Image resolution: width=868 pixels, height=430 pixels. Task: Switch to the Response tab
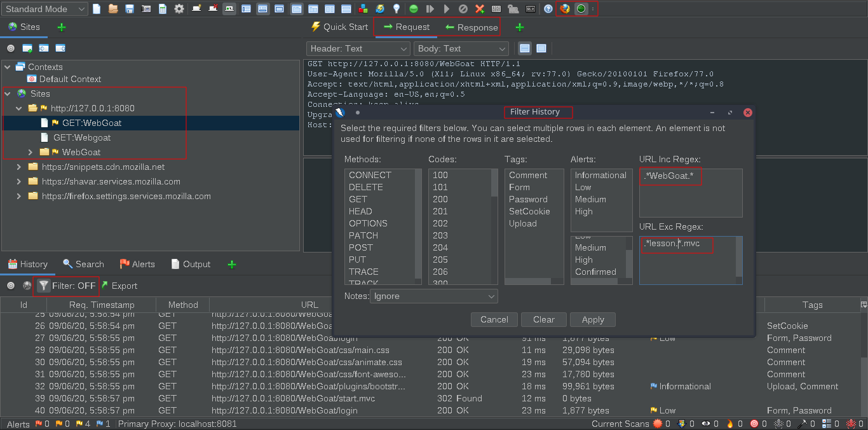[x=471, y=27]
